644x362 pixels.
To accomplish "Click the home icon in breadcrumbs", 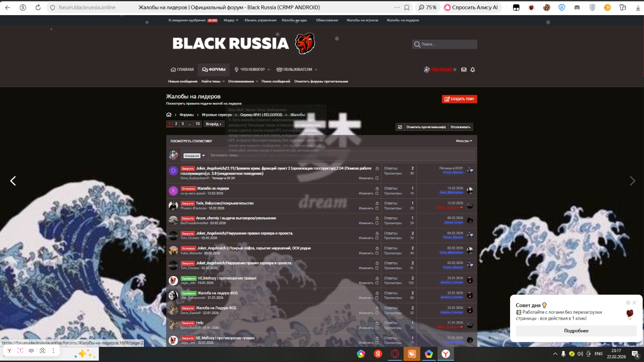I will pyautogui.click(x=169, y=114).
